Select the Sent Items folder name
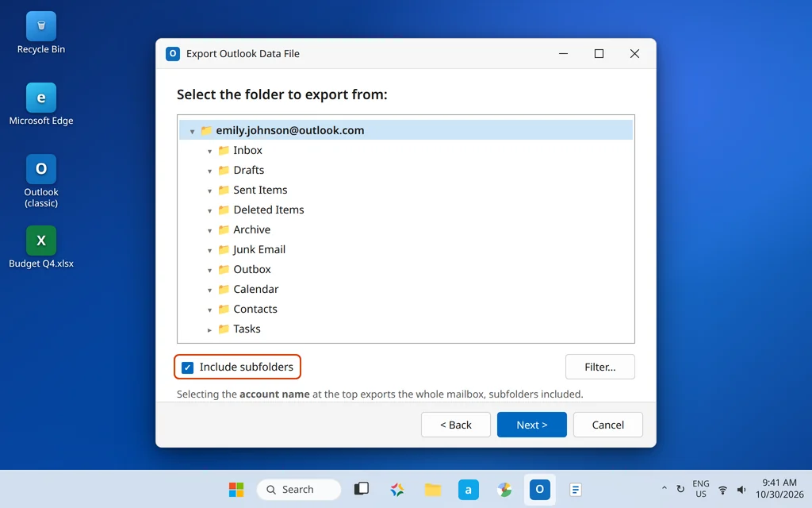This screenshot has height=508, width=812. [x=260, y=190]
